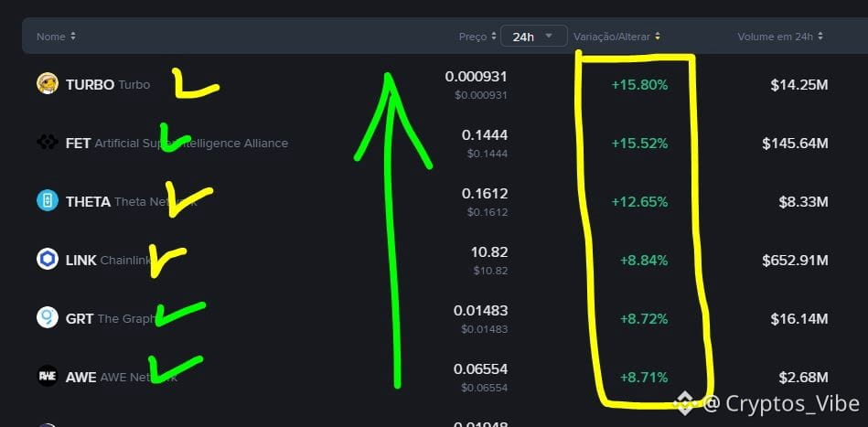Select the THETA ticker name
Viewport: 868px width, 427px height.
[x=88, y=202]
